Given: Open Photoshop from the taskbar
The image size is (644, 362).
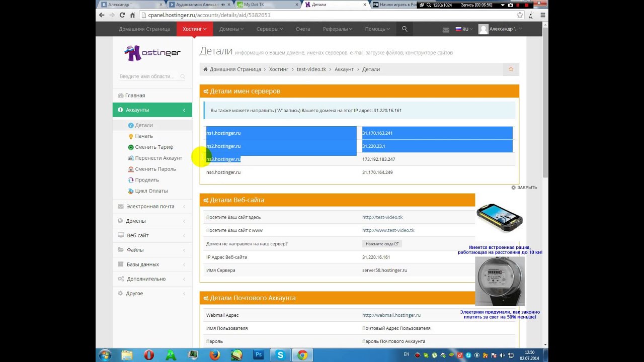Looking at the screenshot, I should [259, 355].
